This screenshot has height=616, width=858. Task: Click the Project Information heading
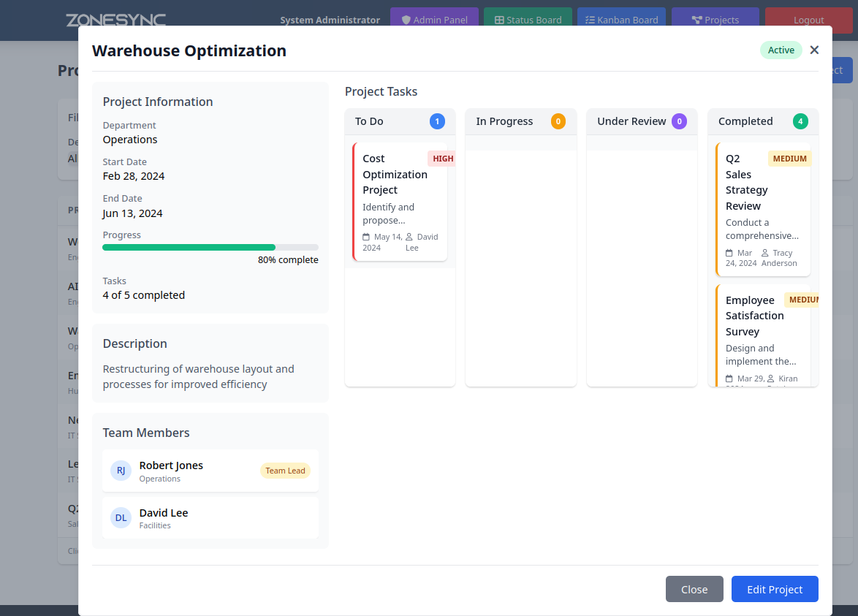(158, 102)
